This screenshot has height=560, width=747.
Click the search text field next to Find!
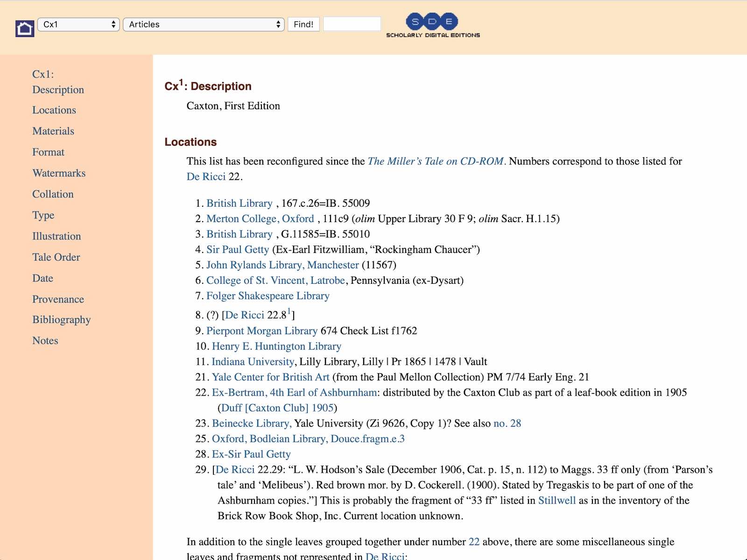(352, 24)
